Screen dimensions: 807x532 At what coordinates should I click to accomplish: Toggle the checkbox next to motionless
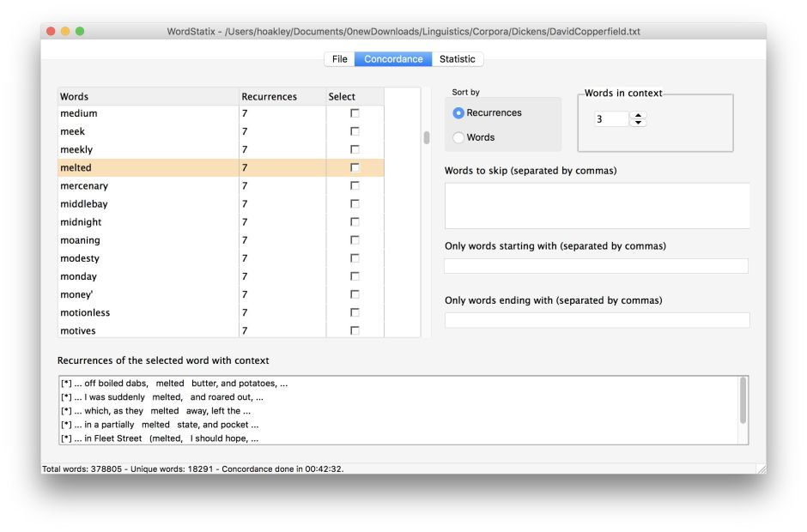point(355,313)
